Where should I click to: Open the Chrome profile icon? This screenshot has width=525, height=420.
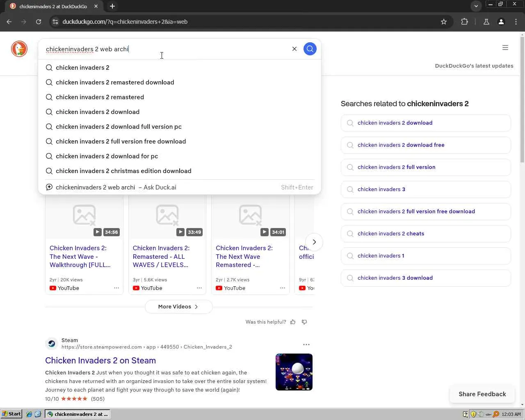tap(501, 22)
